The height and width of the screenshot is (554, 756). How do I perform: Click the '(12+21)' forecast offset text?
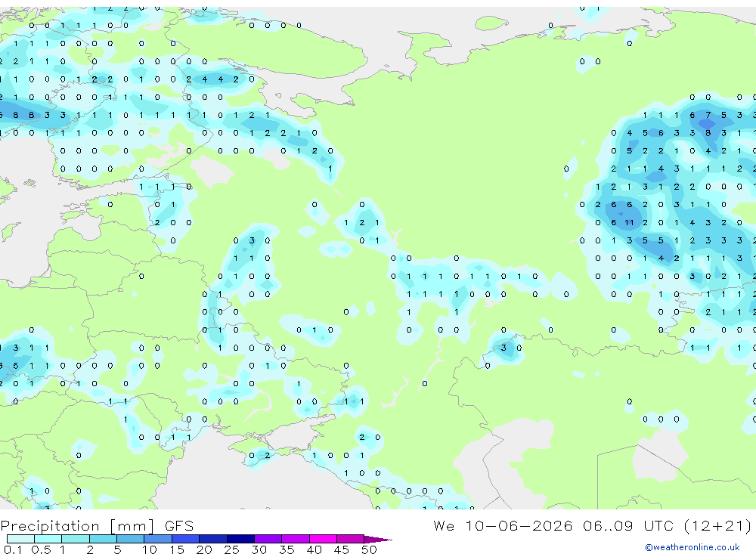[x=717, y=526]
